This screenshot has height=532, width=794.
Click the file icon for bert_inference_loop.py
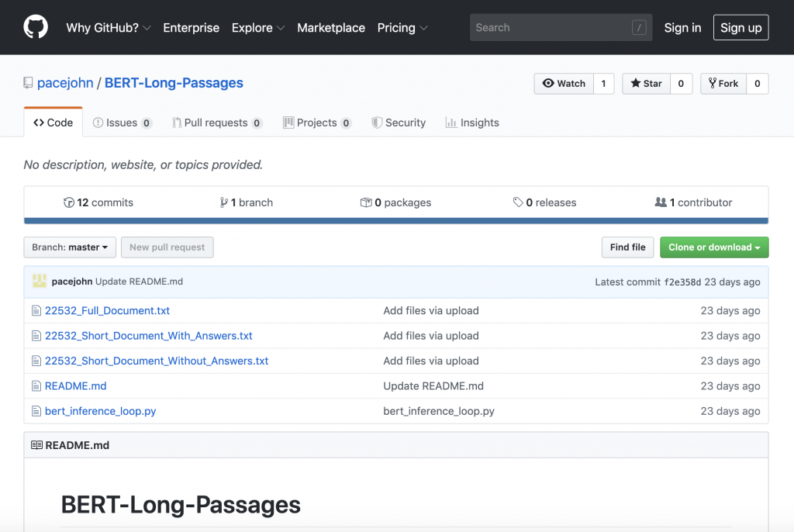[36, 411]
